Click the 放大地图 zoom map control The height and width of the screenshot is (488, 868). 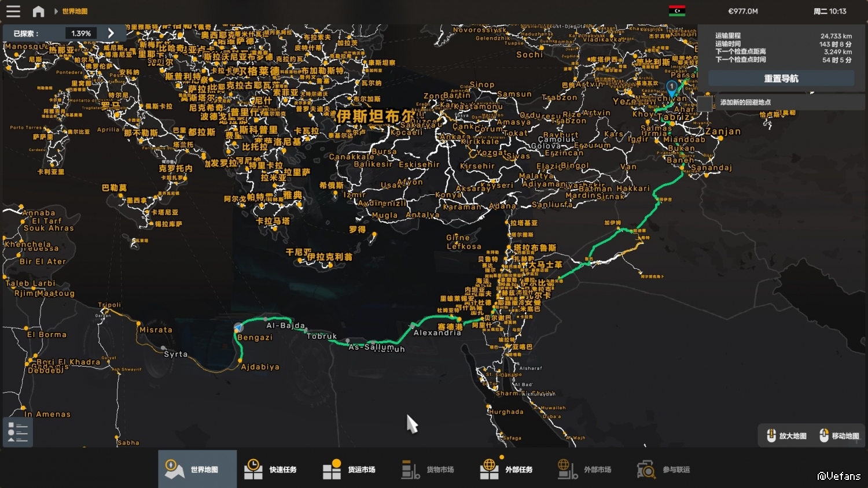click(x=786, y=436)
